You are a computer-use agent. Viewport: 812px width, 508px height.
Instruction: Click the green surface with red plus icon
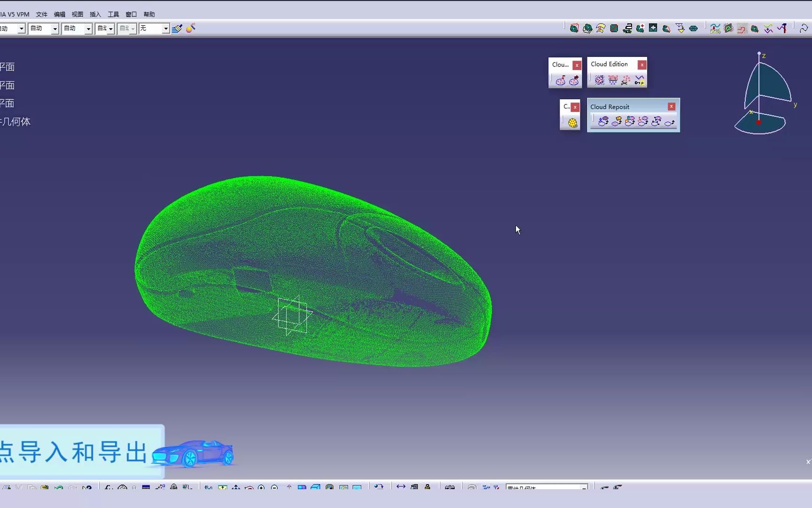point(640,29)
